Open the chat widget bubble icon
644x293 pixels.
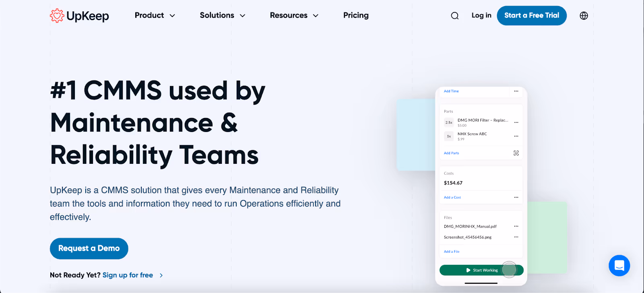point(619,266)
